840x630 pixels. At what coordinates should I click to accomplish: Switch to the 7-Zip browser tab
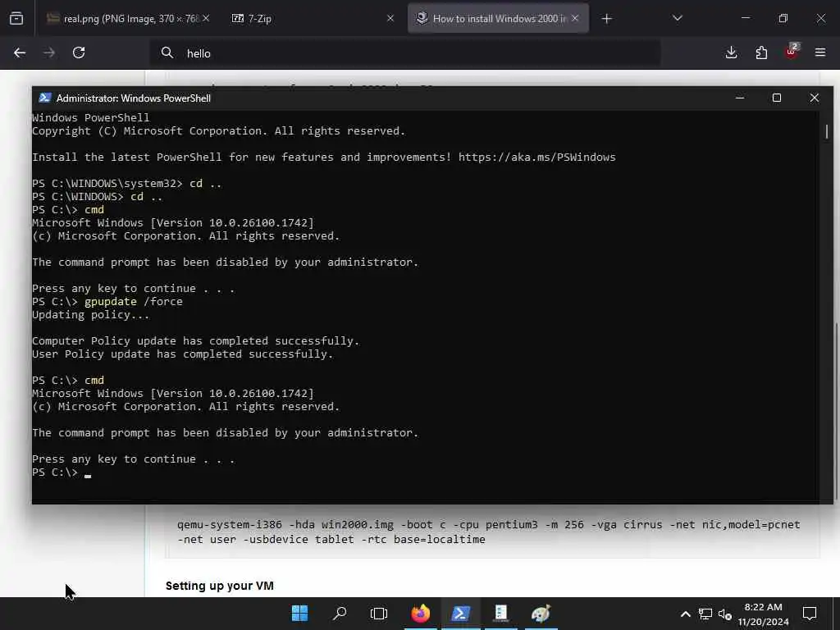[313, 19]
